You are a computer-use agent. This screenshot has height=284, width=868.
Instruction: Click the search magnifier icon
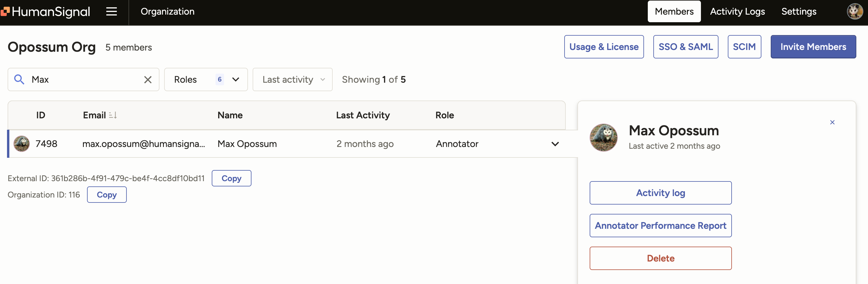(x=19, y=79)
